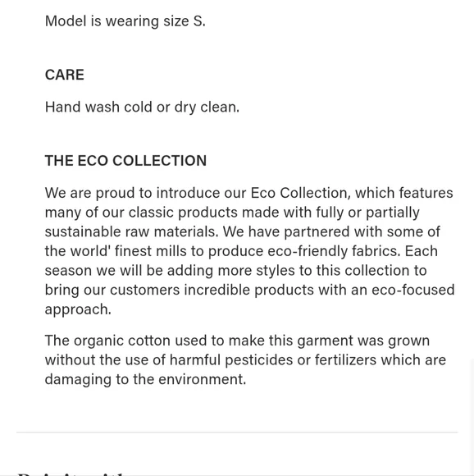474x476 pixels.
Task: Click the words 'organic cotton' in the last paragraph
Action: (122, 341)
